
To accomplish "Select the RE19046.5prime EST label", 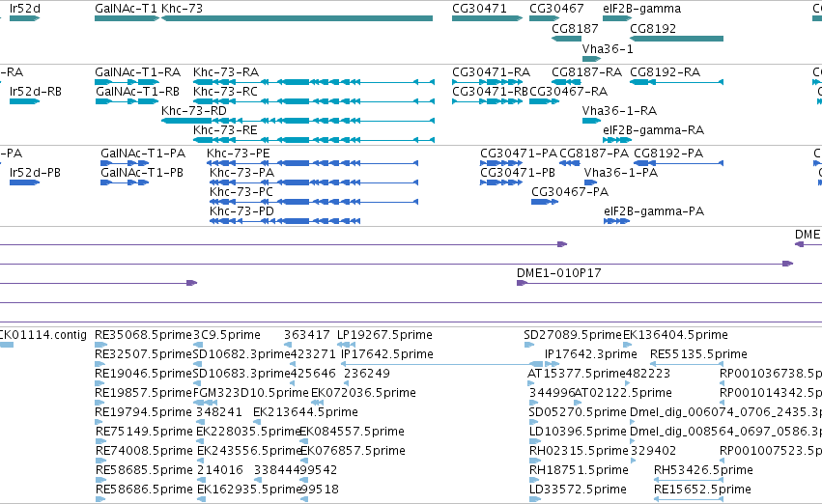I will click(x=143, y=374).
